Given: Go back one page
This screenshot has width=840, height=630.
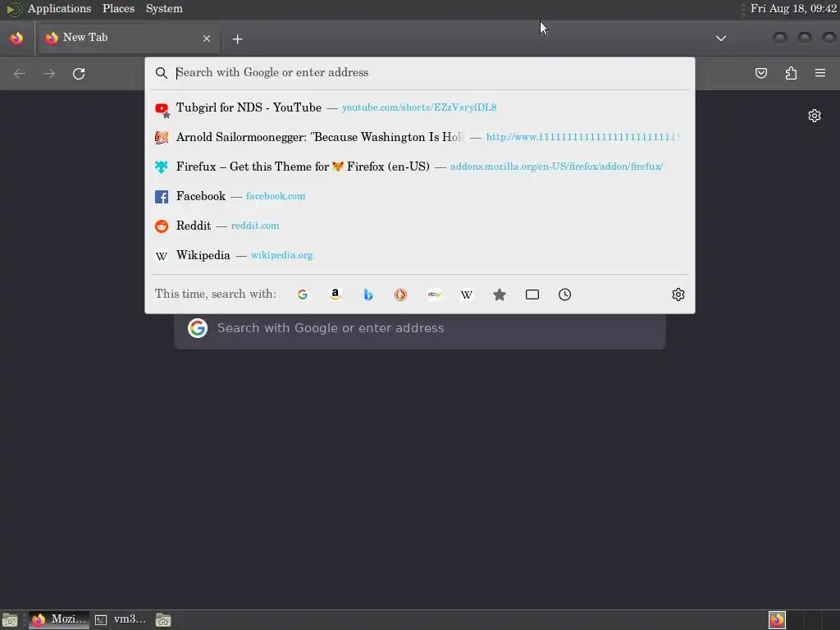Looking at the screenshot, I should 20,73.
